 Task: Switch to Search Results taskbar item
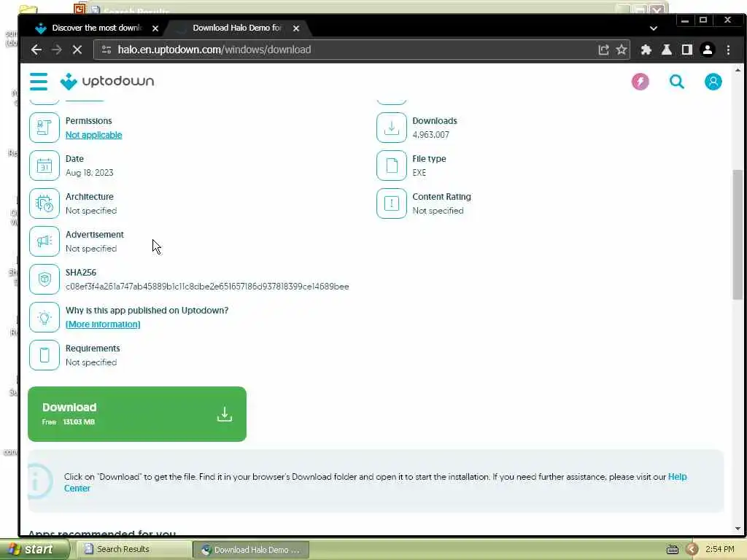click(x=134, y=549)
